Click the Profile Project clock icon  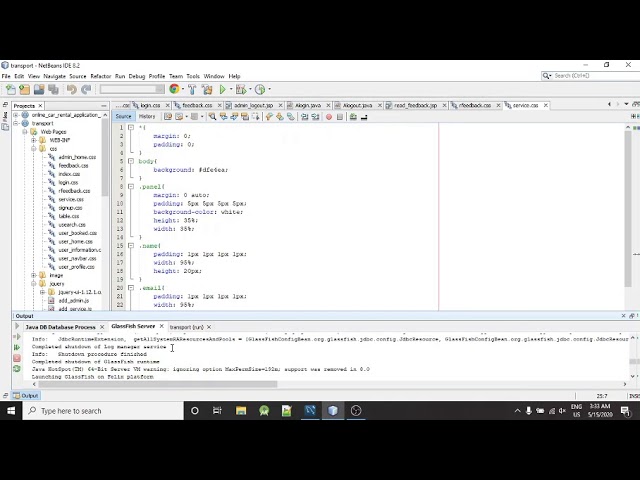pyautogui.click(x=260, y=89)
